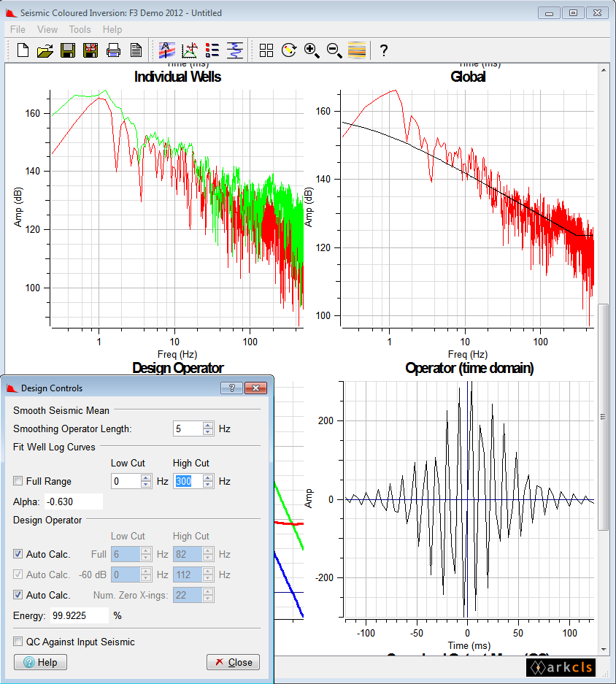
Task: Click the Help button in Design Controls
Action: pyautogui.click(x=41, y=662)
